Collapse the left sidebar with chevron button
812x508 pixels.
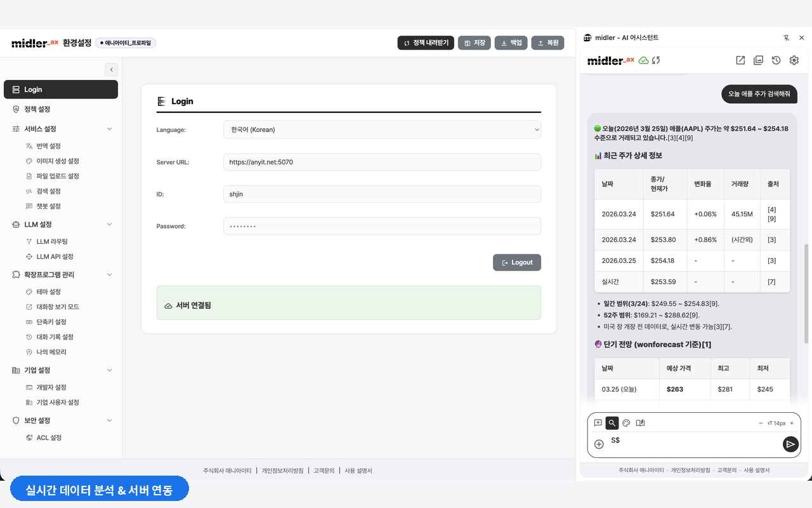coord(111,70)
